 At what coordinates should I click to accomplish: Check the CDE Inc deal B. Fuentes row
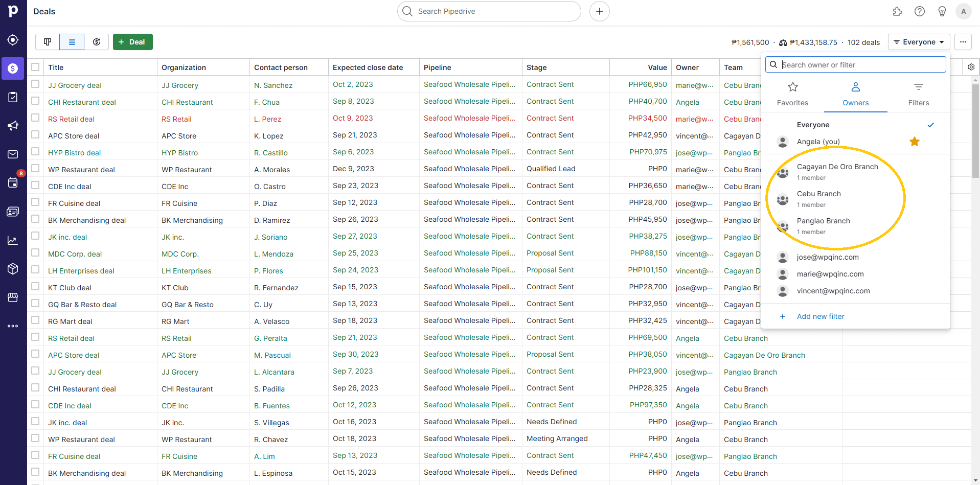(x=35, y=404)
